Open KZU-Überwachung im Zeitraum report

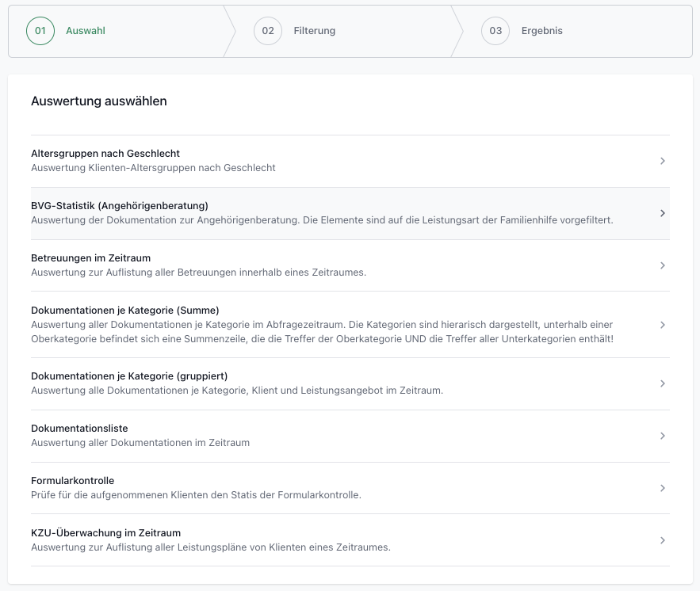(350, 540)
